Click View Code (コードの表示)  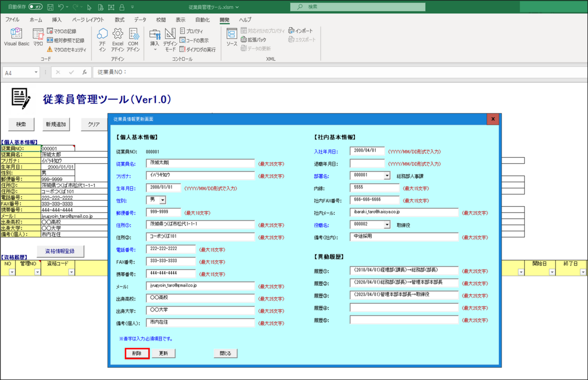point(194,40)
